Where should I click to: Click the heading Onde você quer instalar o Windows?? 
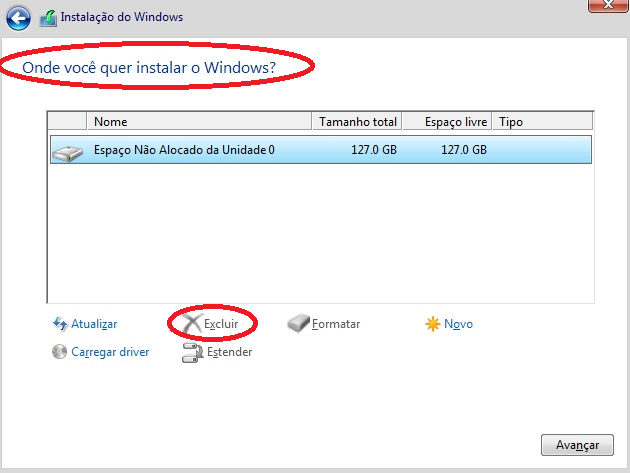tap(149, 68)
